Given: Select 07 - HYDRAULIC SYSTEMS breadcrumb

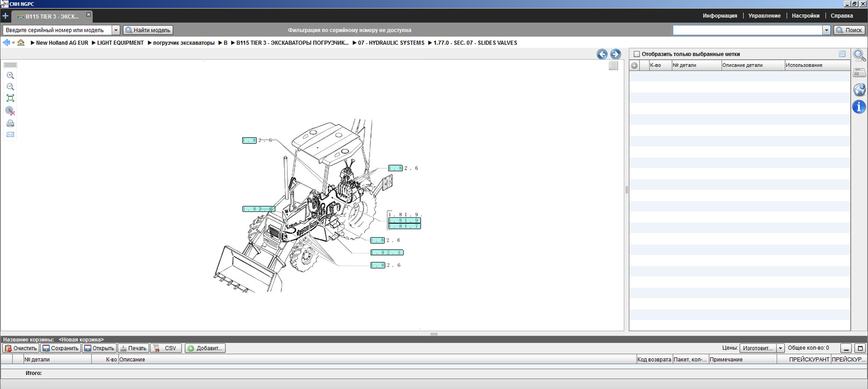Looking at the screenshot, I should [x=391, y=43].
